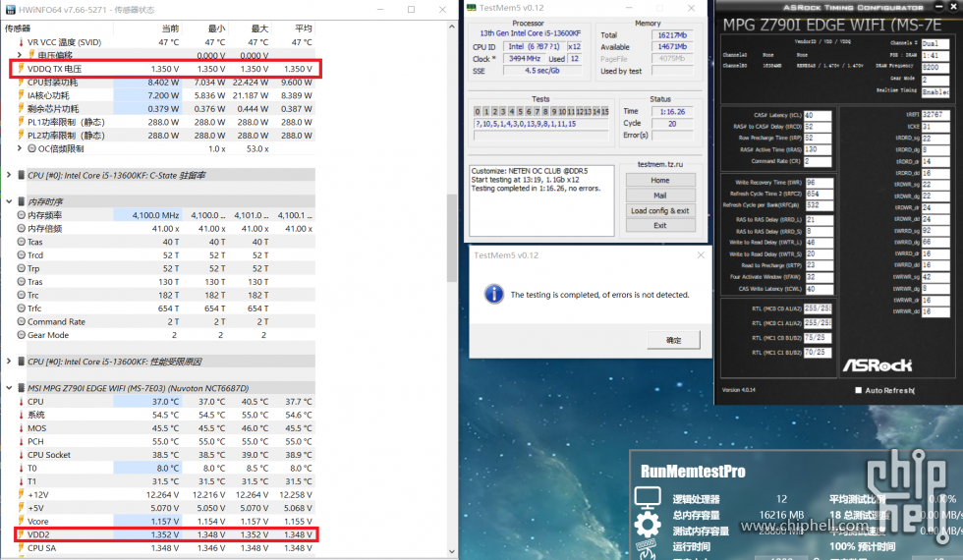The height and width of the screenshot is (560, 963).
Task: Click lightning icon beside +12V
Action: click(22, 495)
